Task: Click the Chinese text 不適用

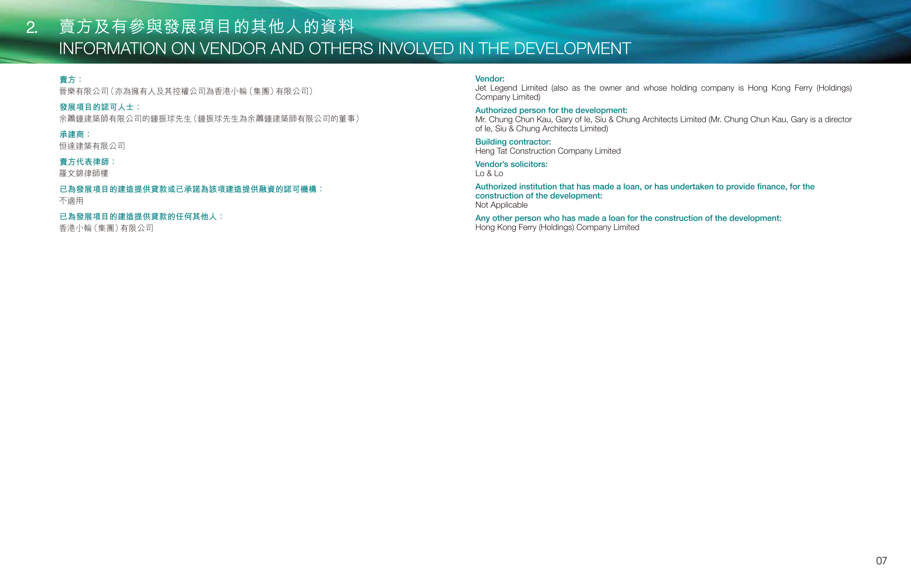Action: coord(71,201)
